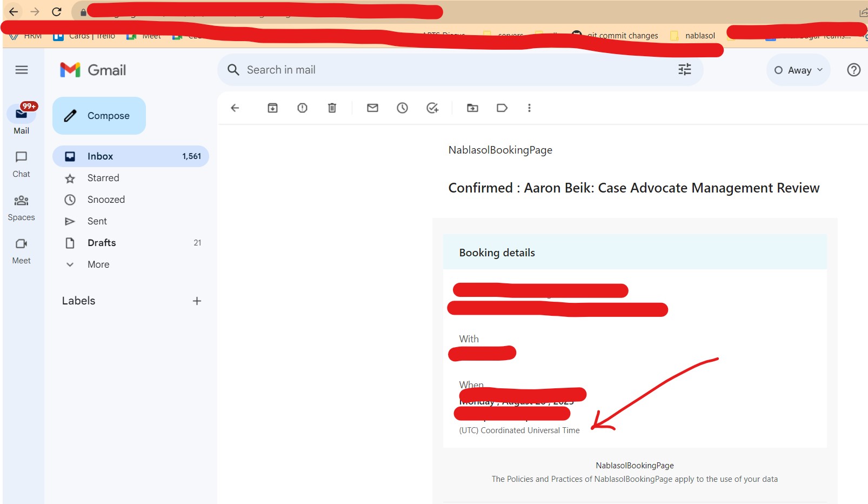Archive the opened email
Viewport: 868px width, 504px height.
tap(272, 108)
